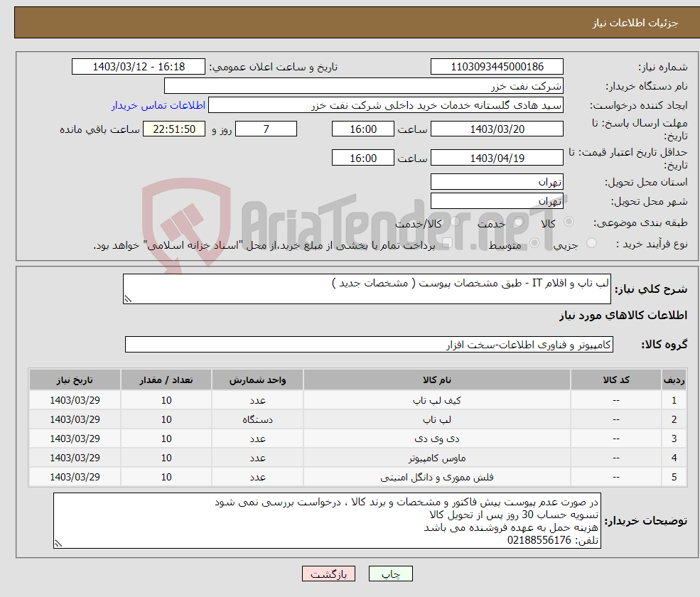
Task: Click the remaining days field showing 7
Action: [x=266, y=129]
